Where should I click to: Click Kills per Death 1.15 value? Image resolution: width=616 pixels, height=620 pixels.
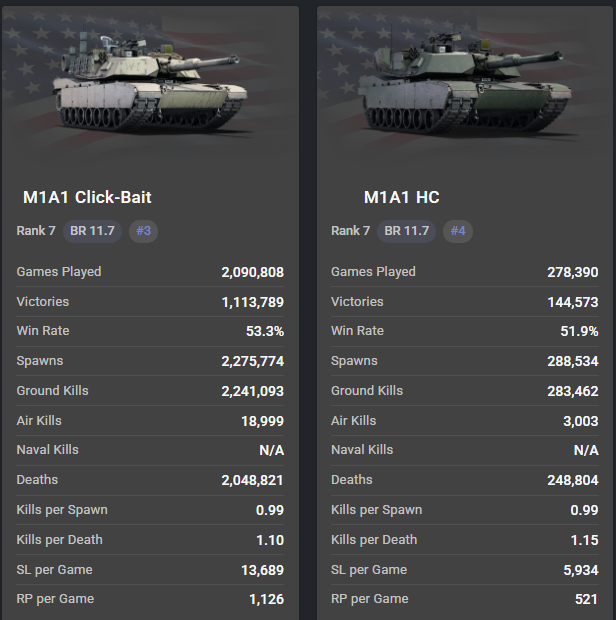click(584, 540)
